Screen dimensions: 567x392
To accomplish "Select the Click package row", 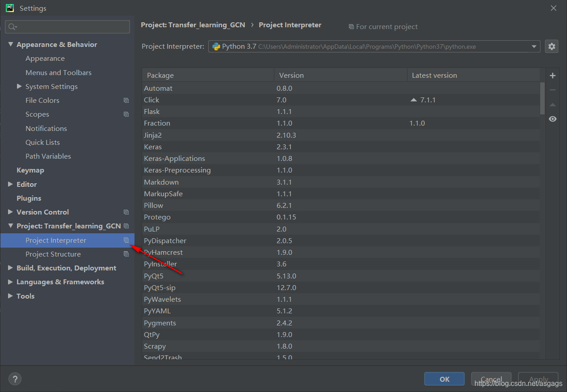I will coord(341,100).
